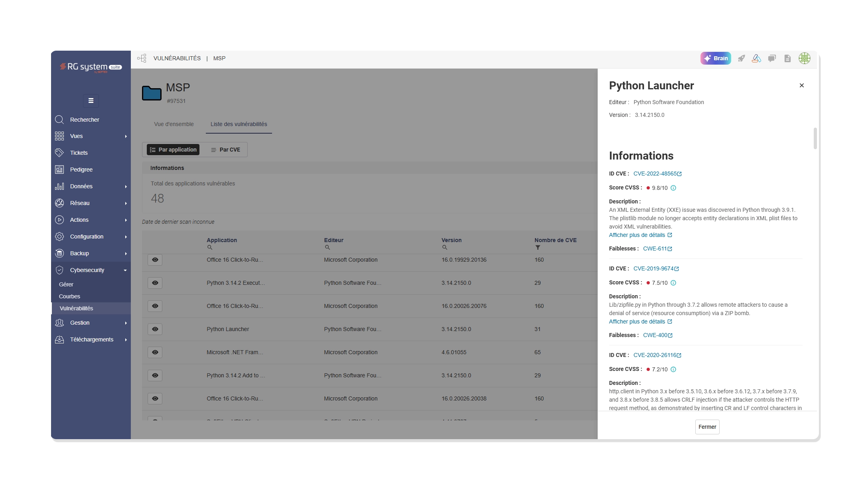
Task: Search in the Editeur column
Action: pos(327,248)
